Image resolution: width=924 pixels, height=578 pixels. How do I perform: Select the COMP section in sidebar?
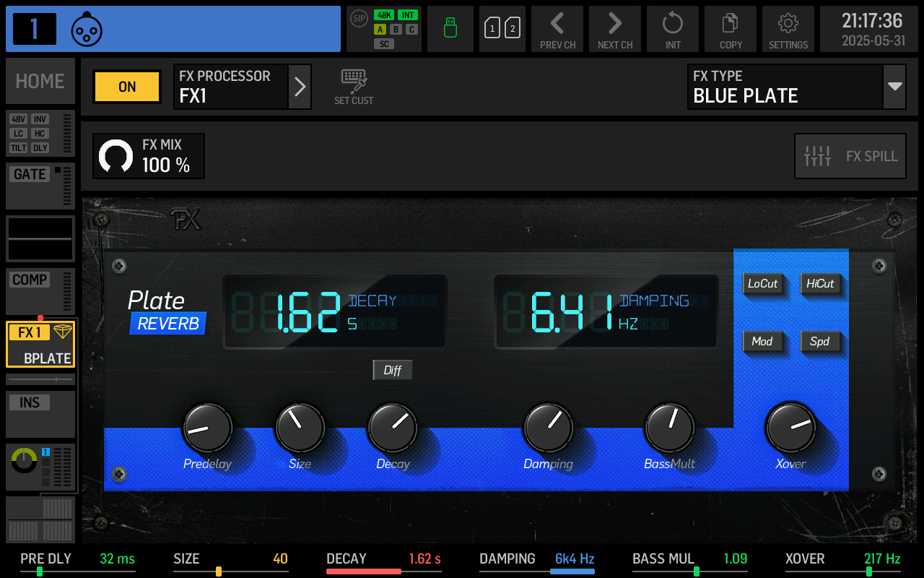click(40, 290)
